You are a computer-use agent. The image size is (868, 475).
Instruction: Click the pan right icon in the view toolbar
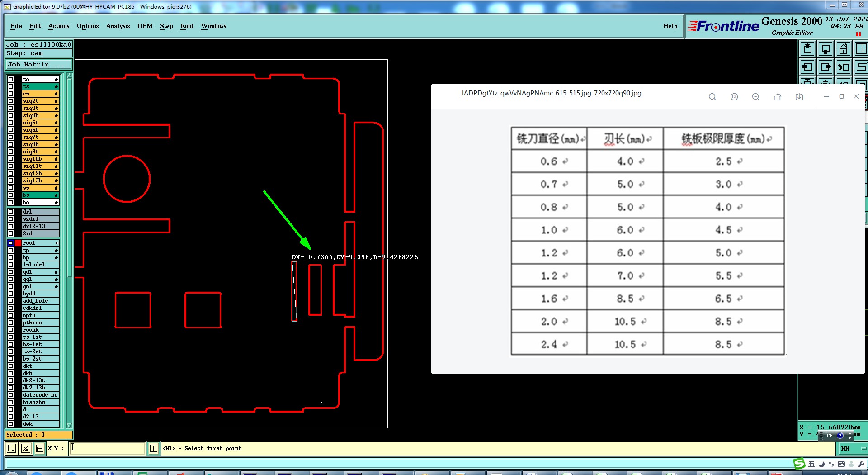pyautogui.click(x=826, y=67)
